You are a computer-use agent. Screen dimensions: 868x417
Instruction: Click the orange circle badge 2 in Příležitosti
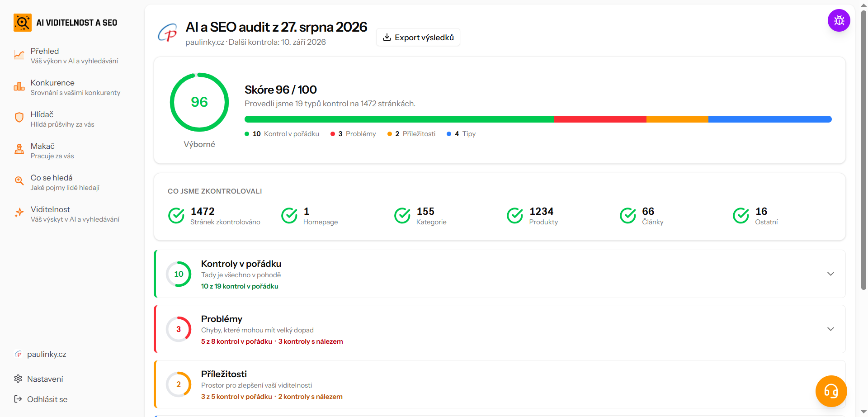click(x=179, y=384)
